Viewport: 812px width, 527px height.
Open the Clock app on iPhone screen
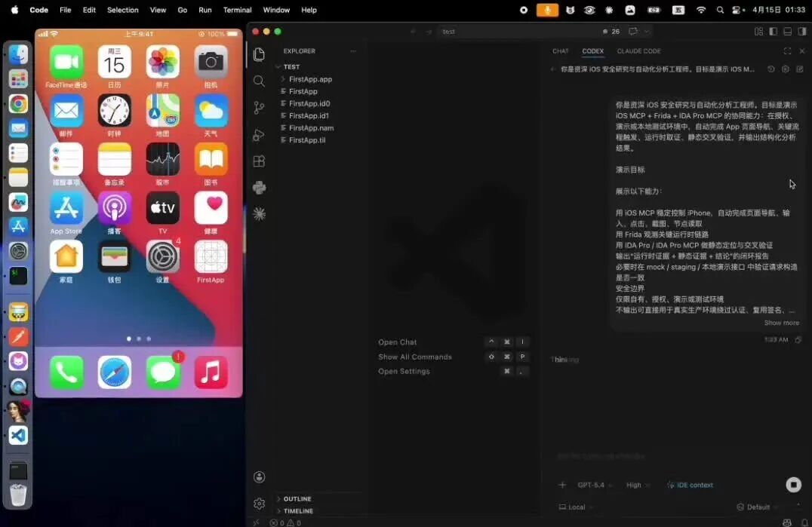(x=115, y=111)
